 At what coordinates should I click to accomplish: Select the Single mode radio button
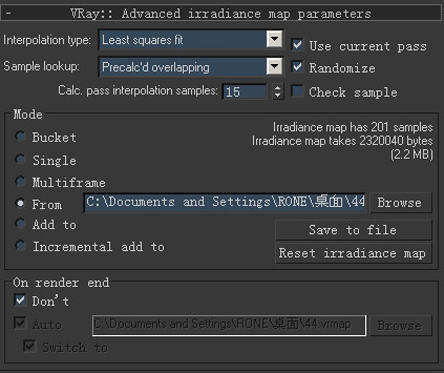click(20, 159)
